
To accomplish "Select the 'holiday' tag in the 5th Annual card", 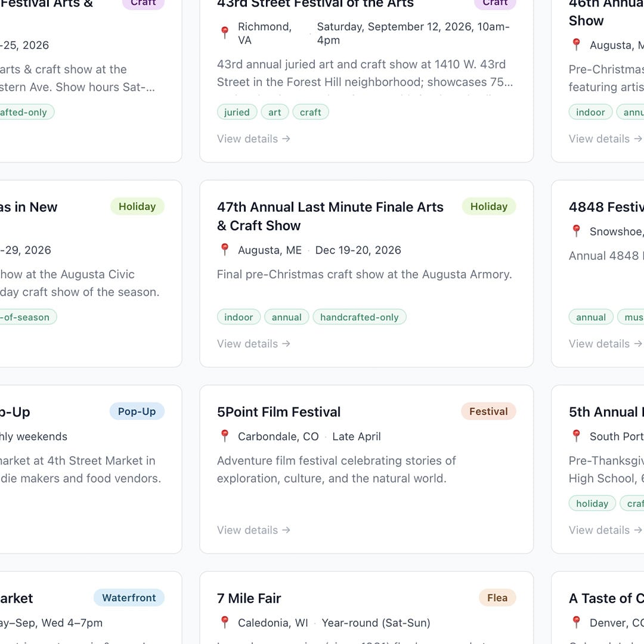I will [x=592, y=503].
